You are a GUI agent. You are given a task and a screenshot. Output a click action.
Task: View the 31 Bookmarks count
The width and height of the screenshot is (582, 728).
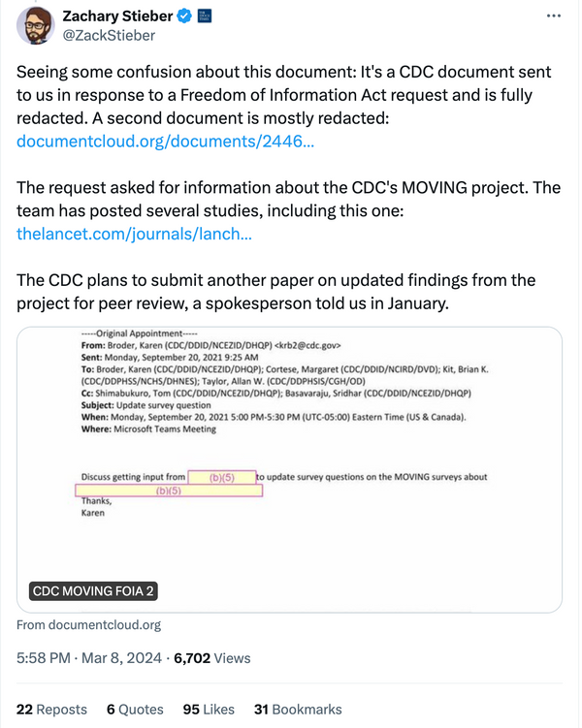(298, 710)
